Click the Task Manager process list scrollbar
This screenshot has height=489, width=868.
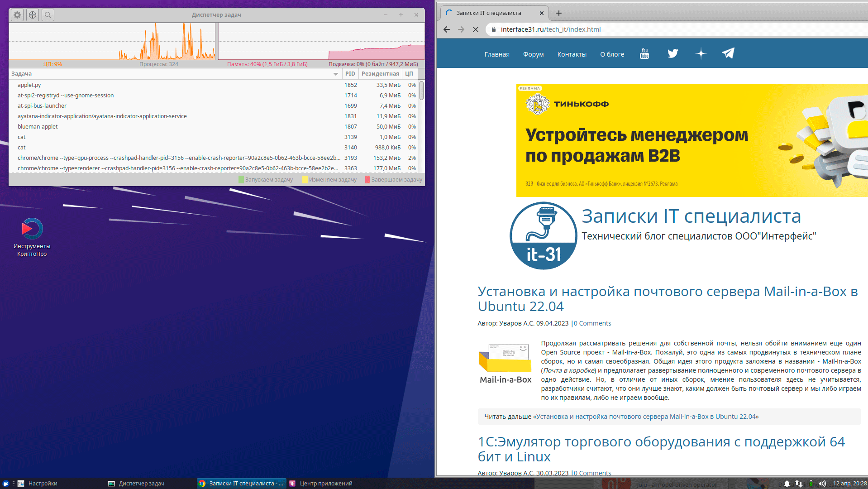coord(421,91)
